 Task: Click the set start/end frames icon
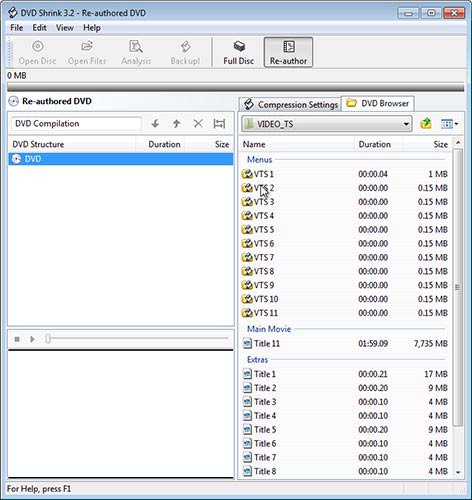tap(219, 124)
